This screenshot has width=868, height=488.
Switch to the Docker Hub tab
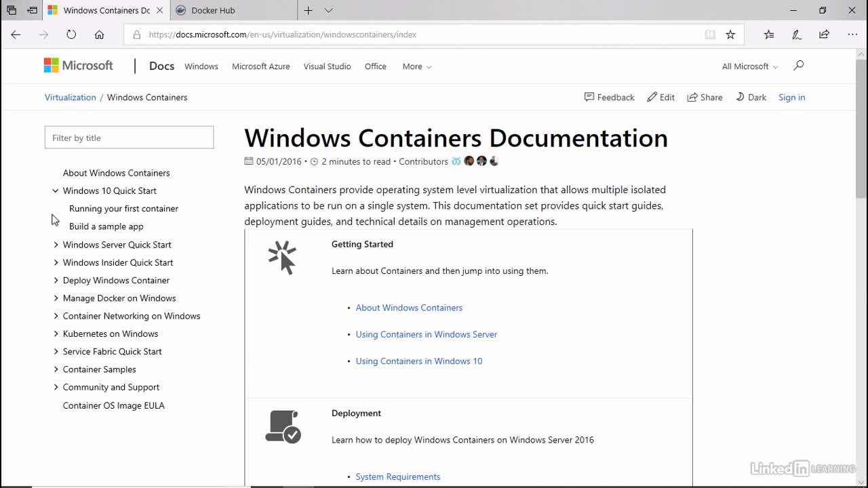[x=235, y=10]
